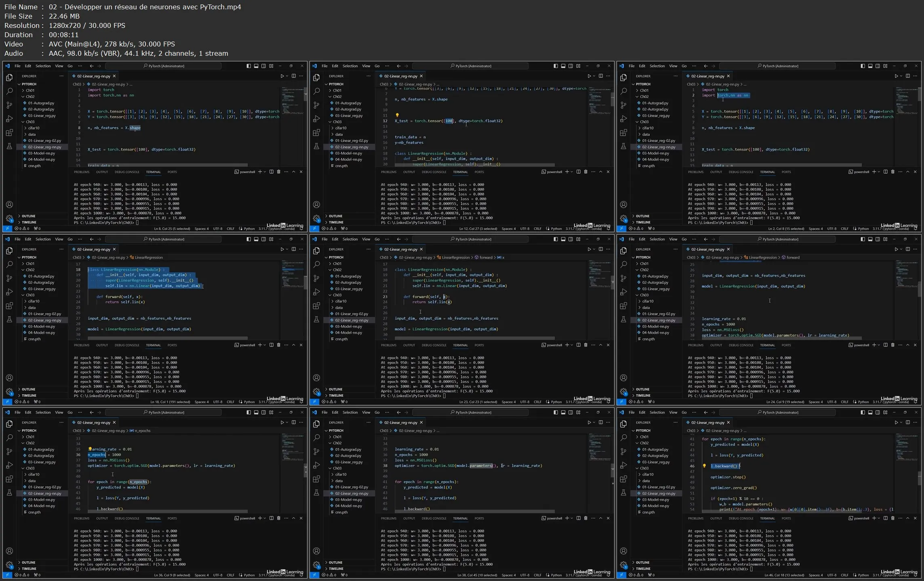Toggle primary sidebar in center frame
The width and height of the screenshot is (924, 581).
click(x=556, y=239)
